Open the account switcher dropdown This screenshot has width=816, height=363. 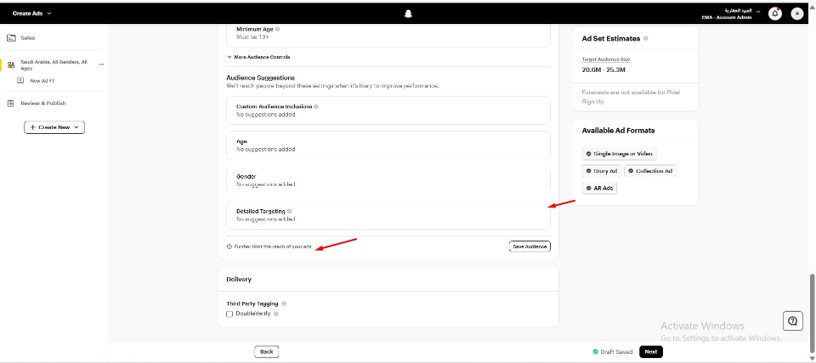(731, 14)
